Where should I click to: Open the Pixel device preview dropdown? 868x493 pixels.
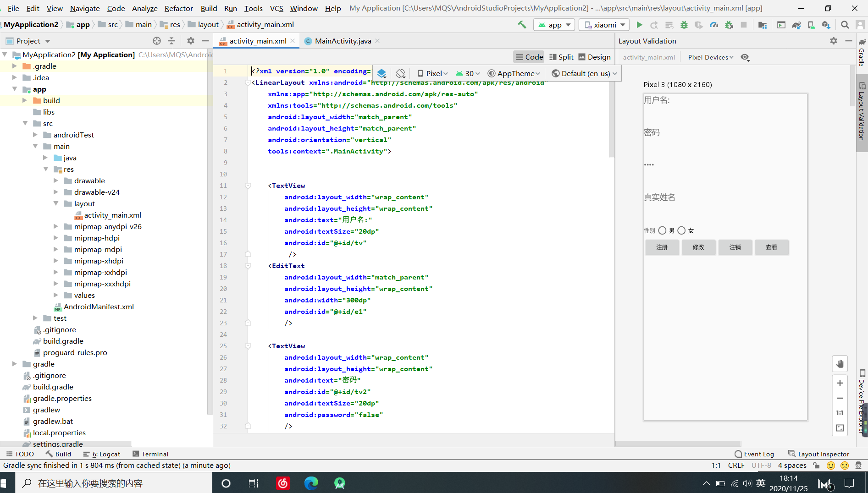point(432,73)
